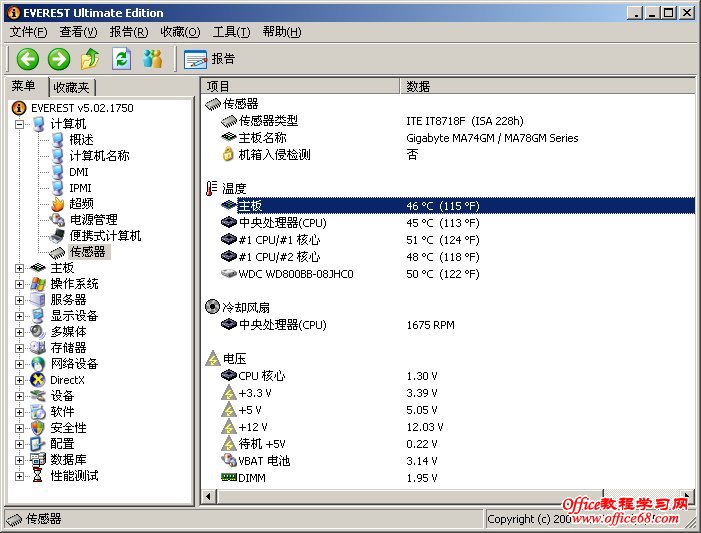Click the speaker icon for 多媒体

pos(38,332)
